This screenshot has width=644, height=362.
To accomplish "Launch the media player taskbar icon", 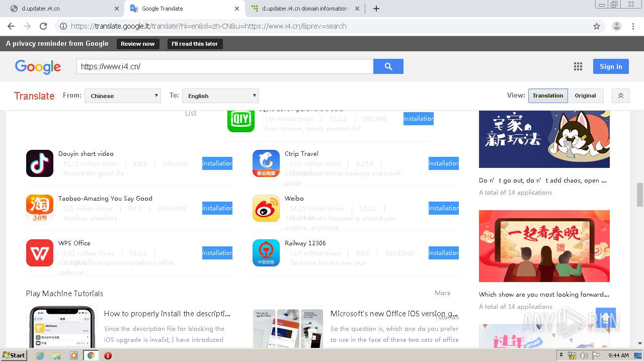I will tap(74, 355).
